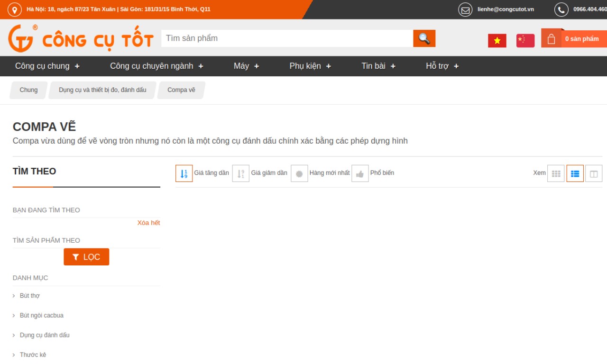Switch to grid view layout
The height and width of the screenshot is (364, 607).
click(556, 173)
